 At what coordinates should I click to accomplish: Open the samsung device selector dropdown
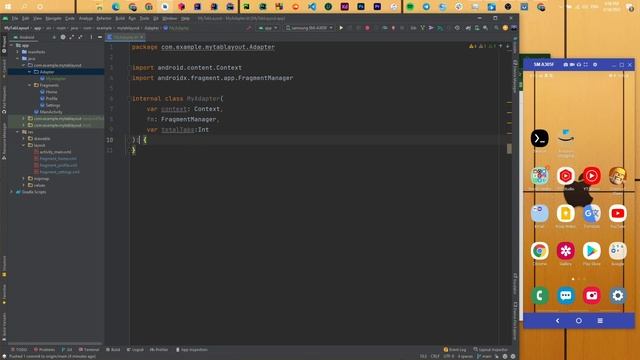point(309,28)
